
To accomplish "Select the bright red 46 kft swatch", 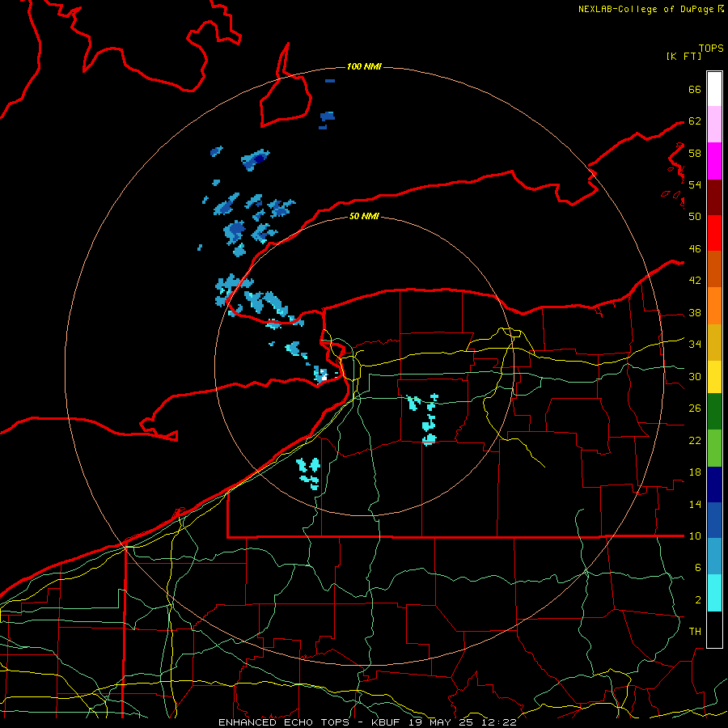I will coord(714,234).
